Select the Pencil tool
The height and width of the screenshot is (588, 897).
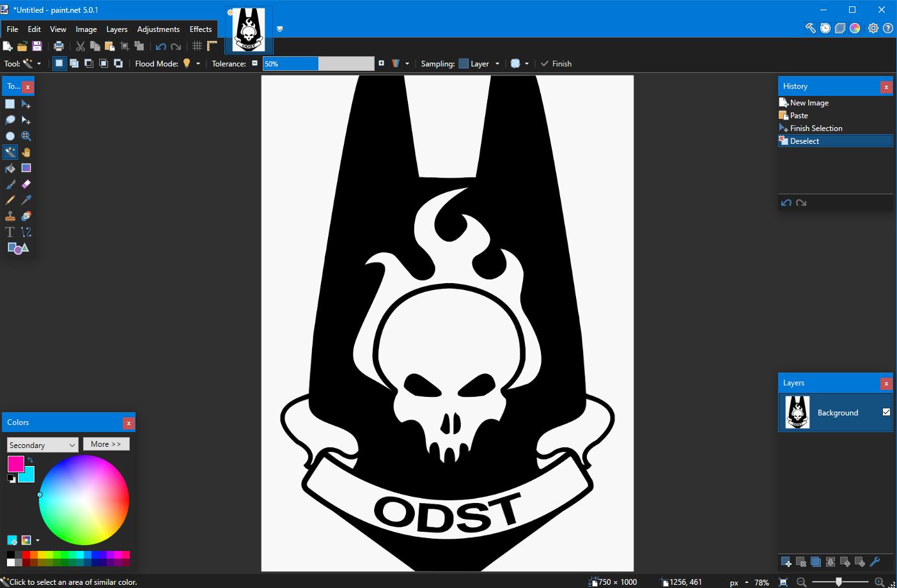pos(10,200)
